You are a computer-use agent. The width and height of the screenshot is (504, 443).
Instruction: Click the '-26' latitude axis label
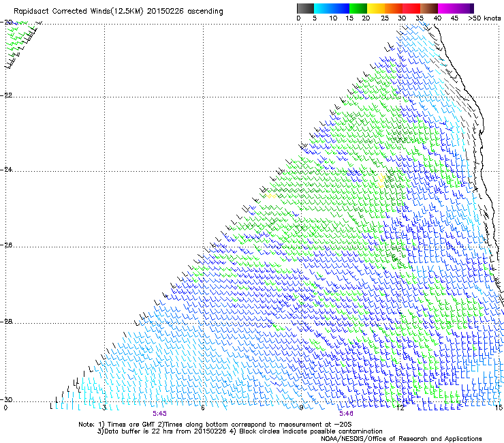6,245
